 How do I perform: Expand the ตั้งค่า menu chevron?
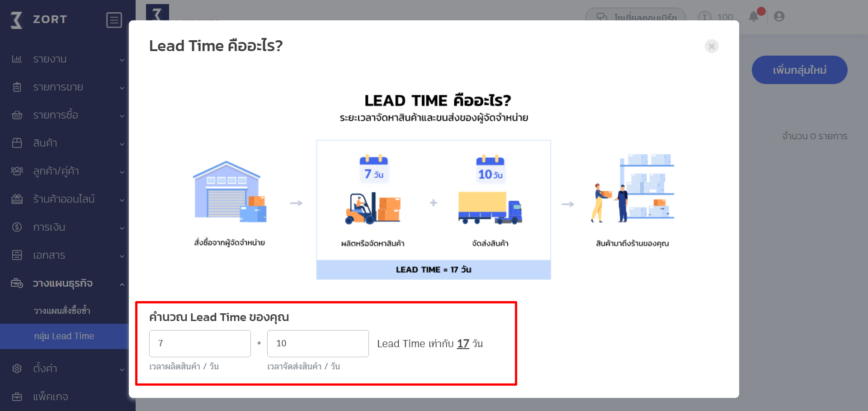tap(122, 369)
